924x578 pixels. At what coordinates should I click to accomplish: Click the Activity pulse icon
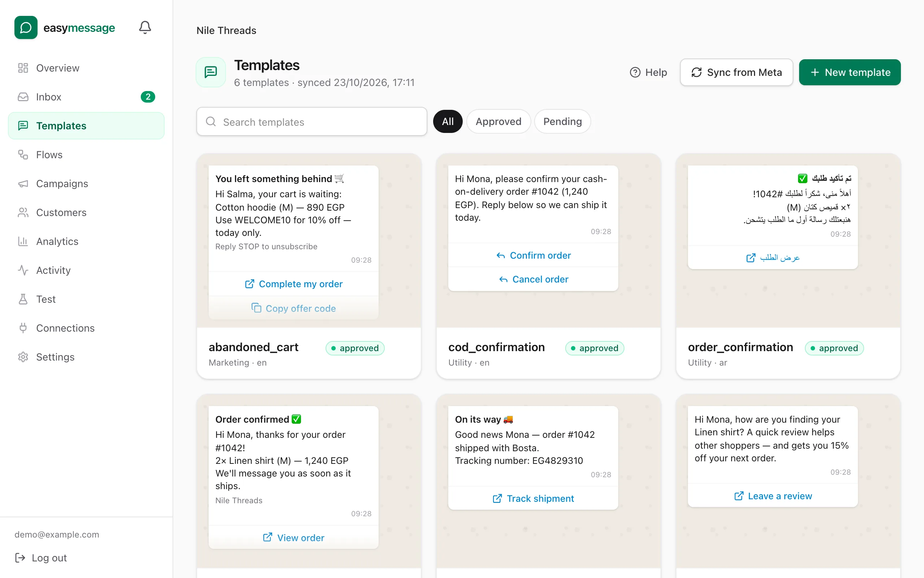(x=23, y=270)
